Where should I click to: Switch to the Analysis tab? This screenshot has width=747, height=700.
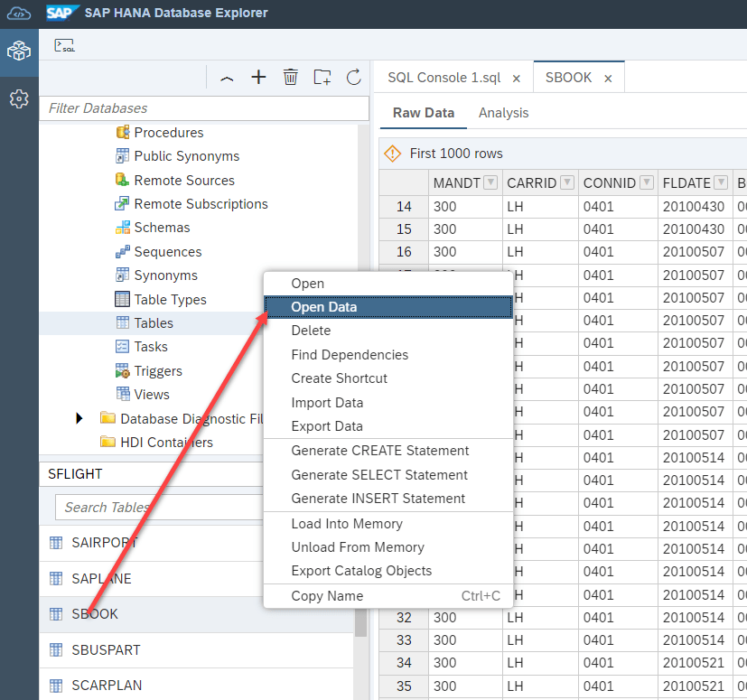pos(503,113)
